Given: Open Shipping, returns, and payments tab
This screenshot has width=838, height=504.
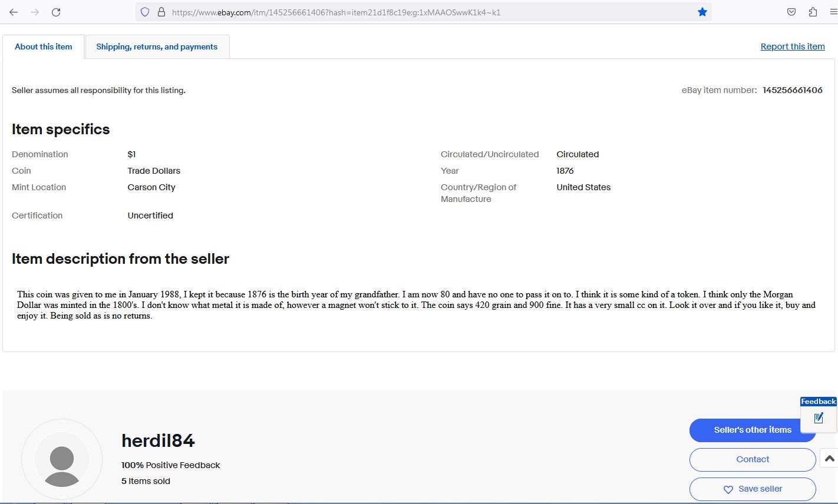Looking at the screenshot, I should click(157, 47).
